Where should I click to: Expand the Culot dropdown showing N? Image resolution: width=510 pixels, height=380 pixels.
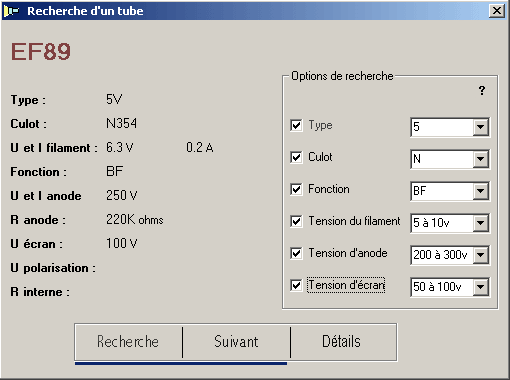coord(480,159)
